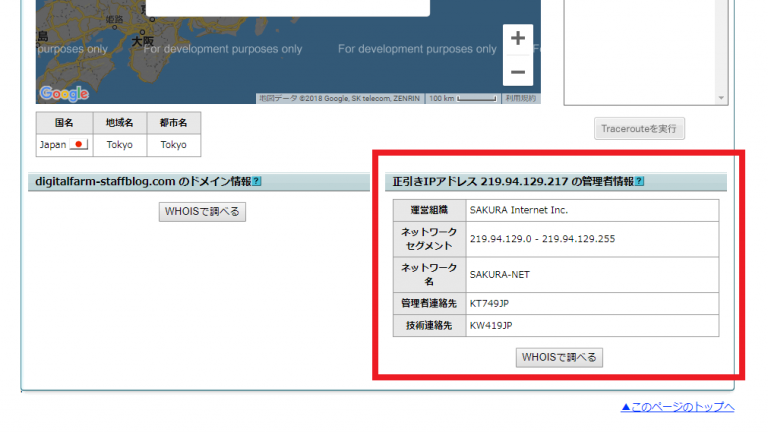
Task: Select Tokyo under region name column
Action: [120, 145]
